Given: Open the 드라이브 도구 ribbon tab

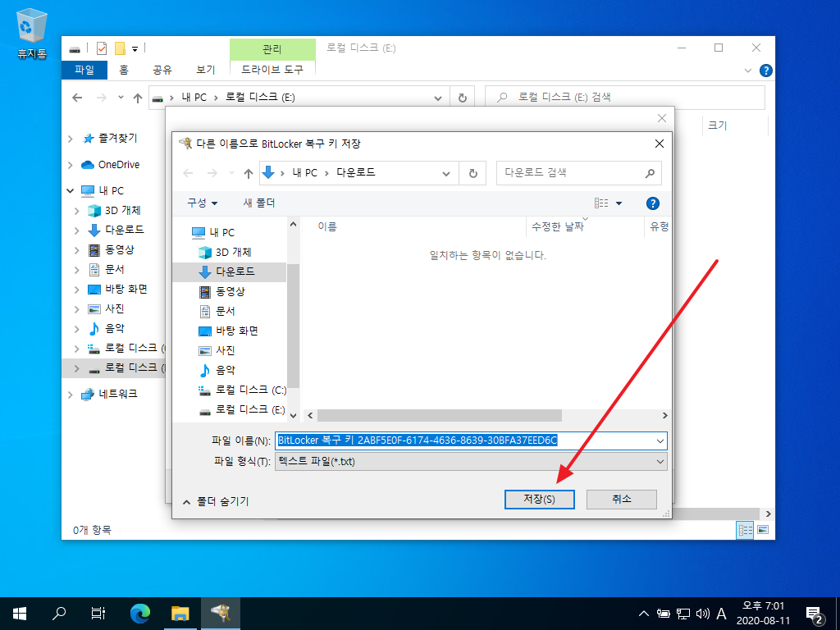Looking at the screenshot, I should [272, 70].
